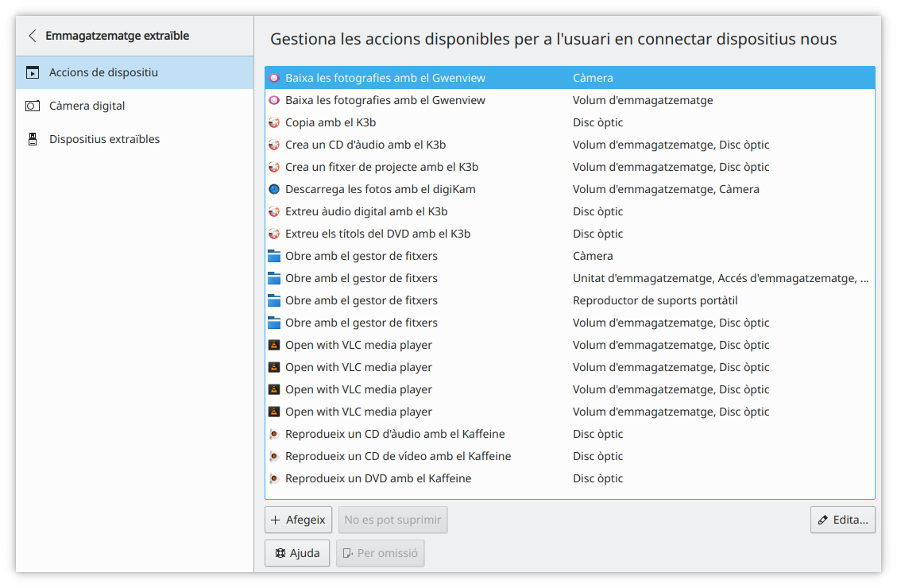Choose "Crea un CD d'àudio amb el K3b"
Screen dimensions: 897x588
pos(365,145)
